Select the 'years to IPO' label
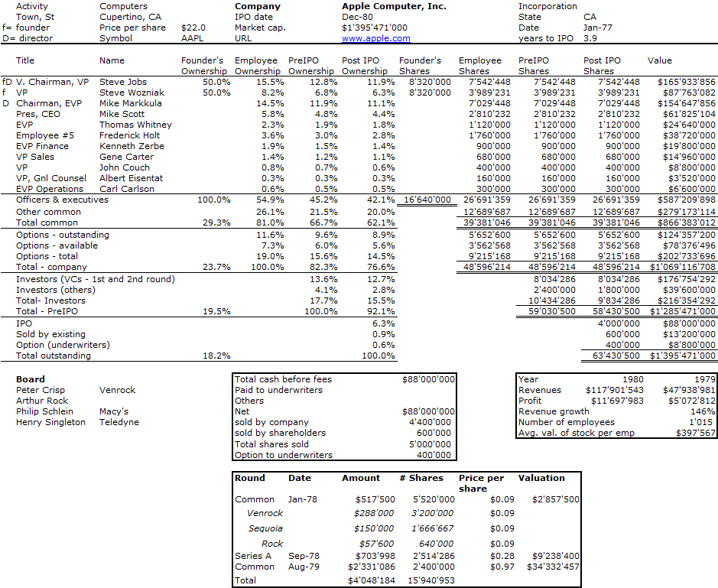The width and height of the screenshot is (718, 588). 545,38
